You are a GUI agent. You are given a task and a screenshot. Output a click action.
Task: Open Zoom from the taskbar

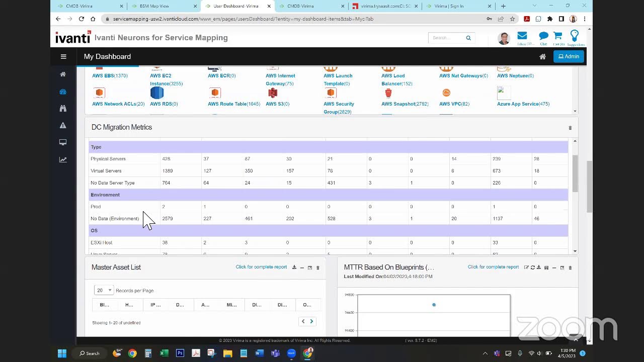pyautogui.click(x=291, y=353)
